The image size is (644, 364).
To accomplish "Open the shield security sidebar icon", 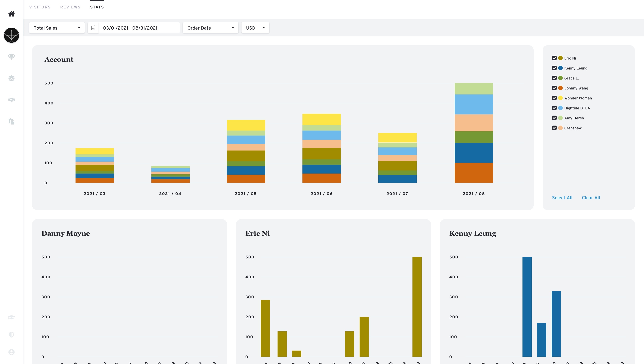I will pyautogui.click(x=11, y=335).
